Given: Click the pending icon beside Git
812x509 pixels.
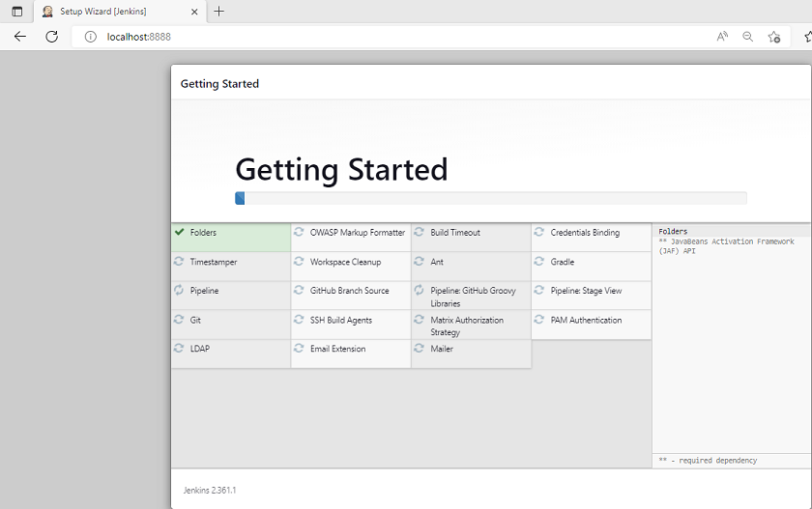Looking at the screenshot, I should [x=179, y=319].
